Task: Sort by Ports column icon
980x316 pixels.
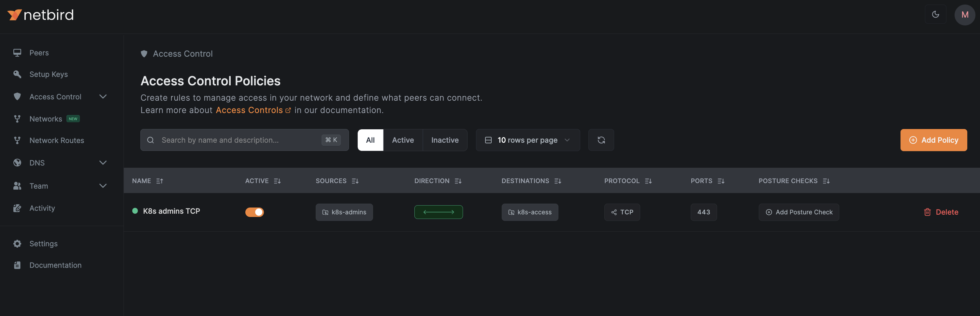Action: click(721, 181)
